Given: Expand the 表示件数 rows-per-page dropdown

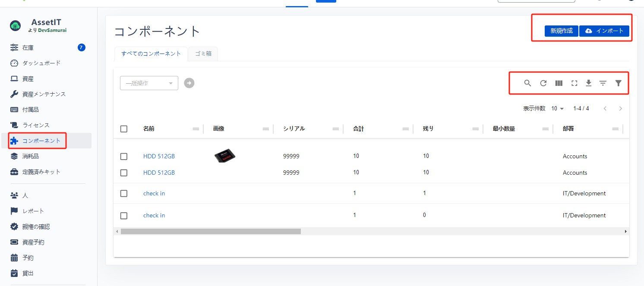Looking at the screenshot, I should [x=557, y=108].
